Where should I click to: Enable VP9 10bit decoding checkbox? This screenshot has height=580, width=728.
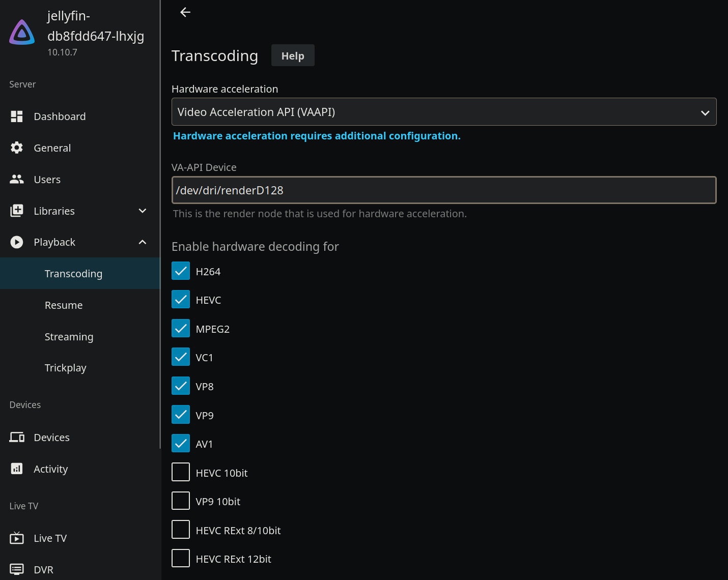tap(181, 501)
